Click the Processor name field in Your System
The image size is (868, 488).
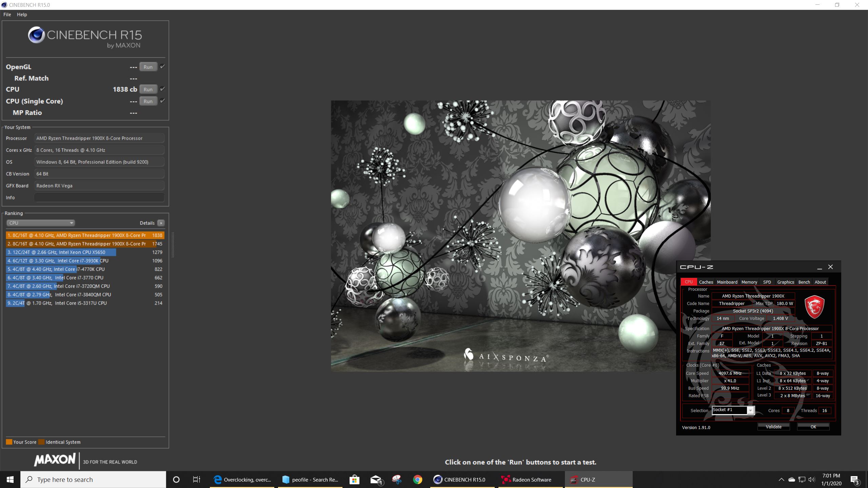[x=99, y=138]
